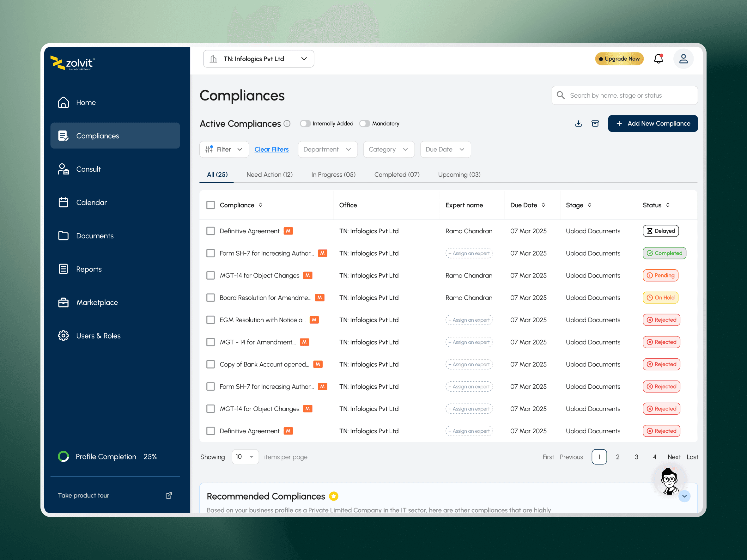This screenshot has width=747, height=560.
Task: Open the chat assistant avatar
Action: pos(669,481)
